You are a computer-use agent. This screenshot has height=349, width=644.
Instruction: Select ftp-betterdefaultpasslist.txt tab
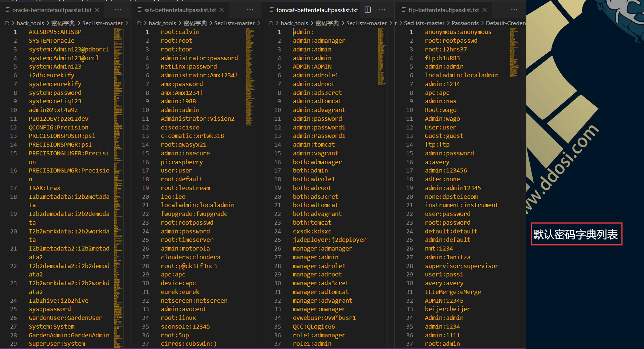pos(444,10)
